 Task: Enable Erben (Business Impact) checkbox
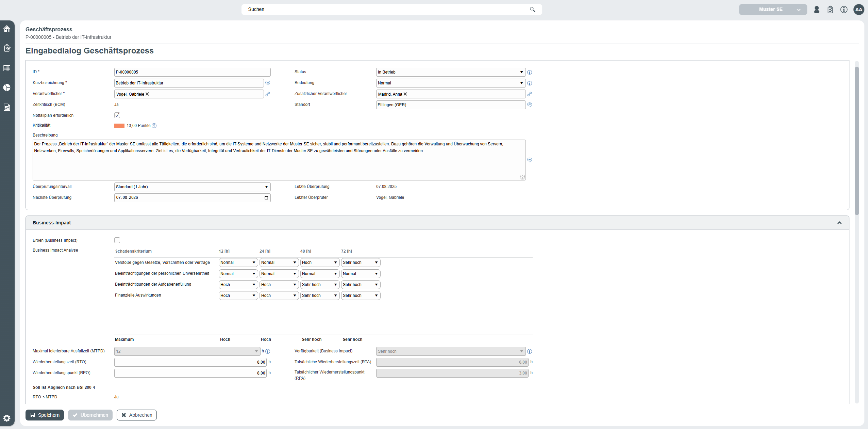pos(117,240)
